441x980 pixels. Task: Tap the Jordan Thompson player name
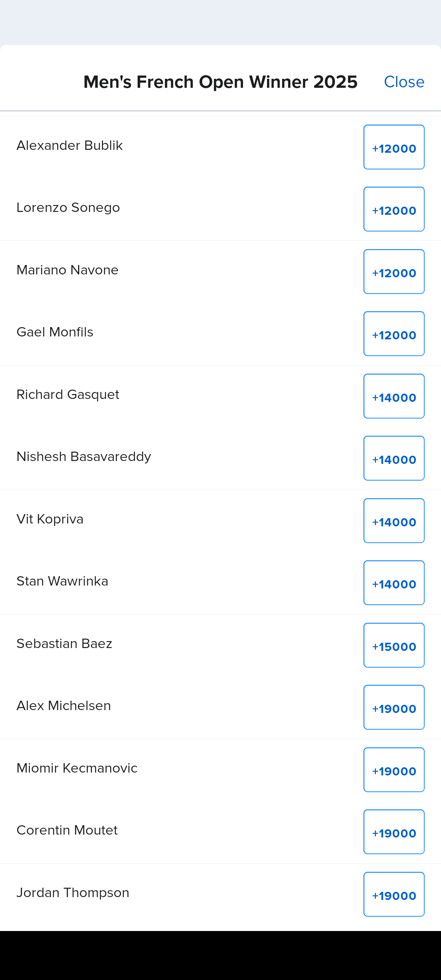[73, 893]
